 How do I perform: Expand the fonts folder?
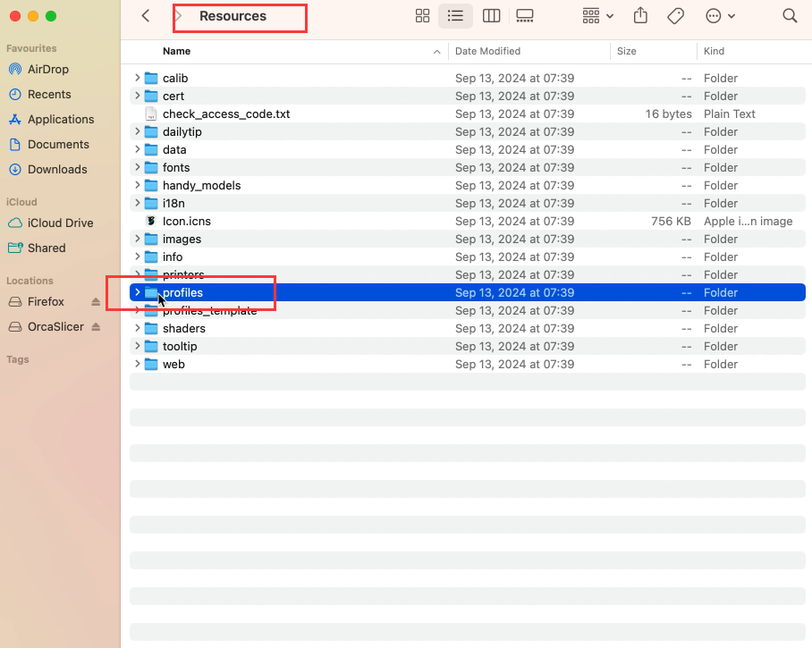(x=137, y=167)
